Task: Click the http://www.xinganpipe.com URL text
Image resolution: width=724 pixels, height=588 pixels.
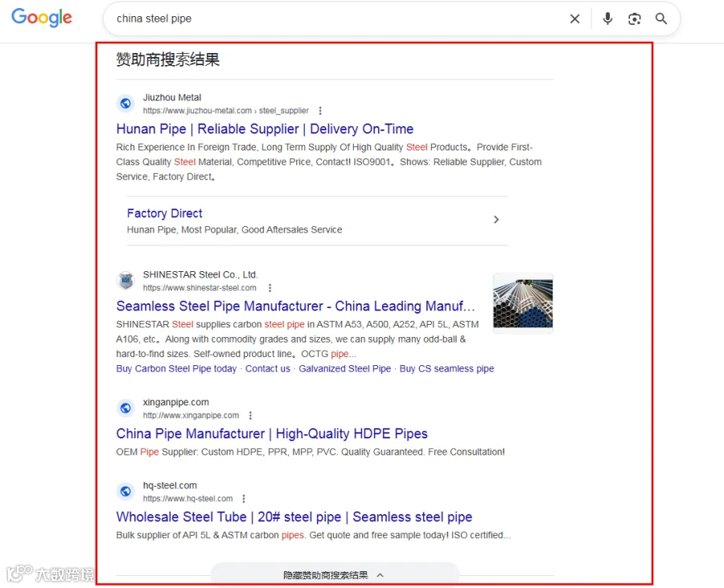Action: (x=191, y=415)
